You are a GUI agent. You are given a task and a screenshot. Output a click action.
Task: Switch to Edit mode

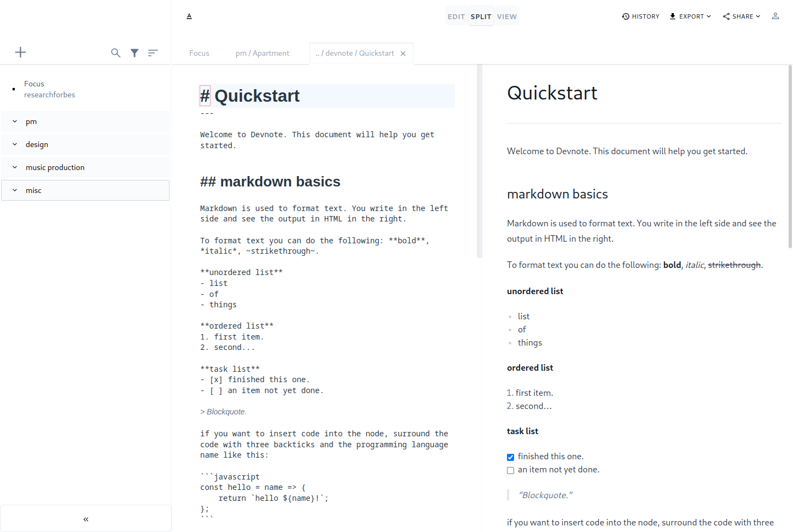tap(456, 17)
